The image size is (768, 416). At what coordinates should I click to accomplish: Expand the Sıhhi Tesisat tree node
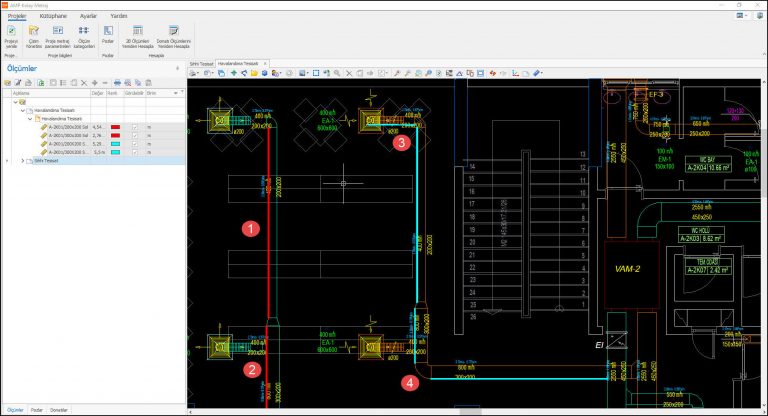(22, 160)
